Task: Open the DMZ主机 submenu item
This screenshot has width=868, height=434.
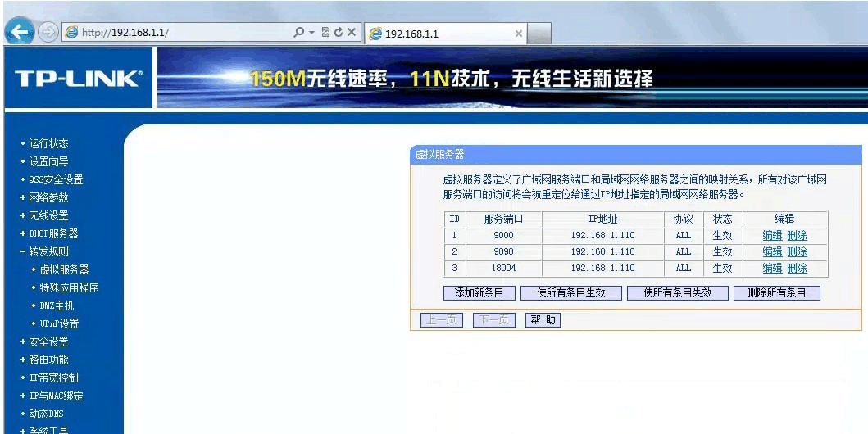Action: tap(57, 305)
